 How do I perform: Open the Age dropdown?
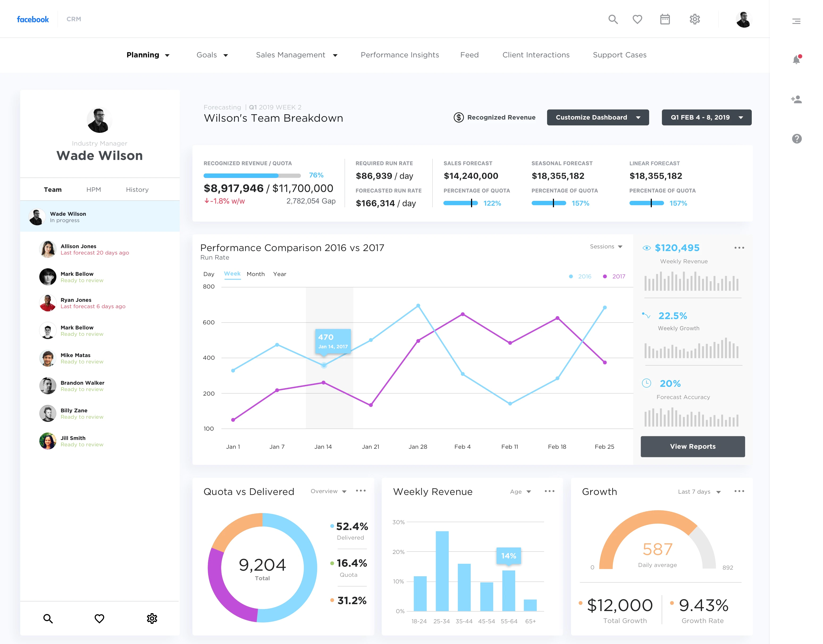click(x=520, y=492)
